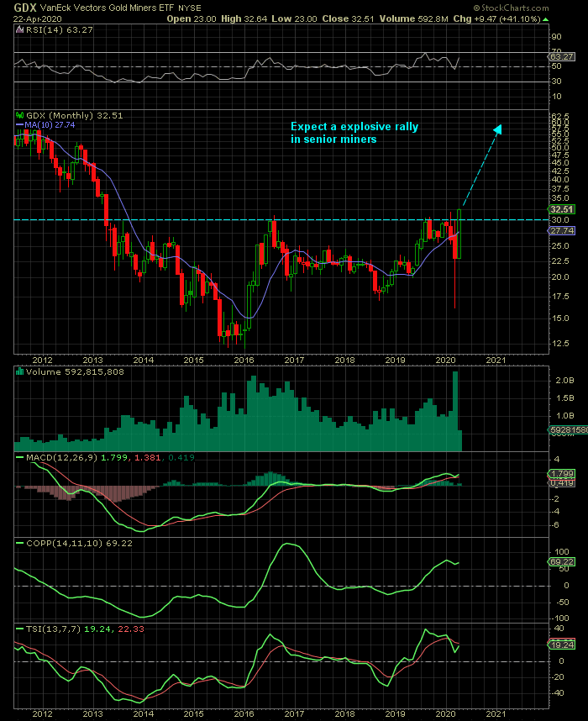Click the tallest volume bar in early 2020
Viewport: 588px width, 721px height.
tap(455, 411)
